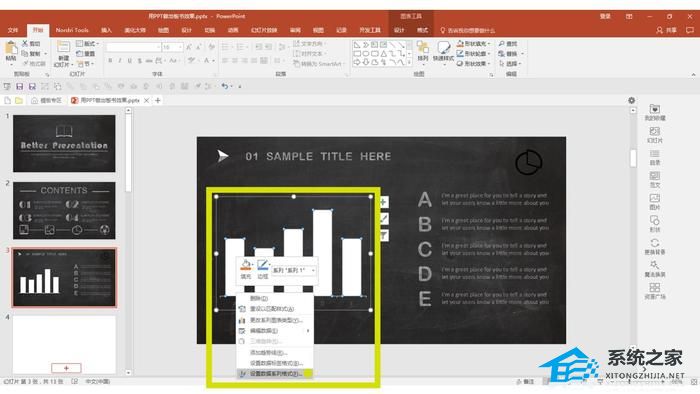
Task: Click the add slide plus button below thumbnails
Action: [x=66, y=368]
